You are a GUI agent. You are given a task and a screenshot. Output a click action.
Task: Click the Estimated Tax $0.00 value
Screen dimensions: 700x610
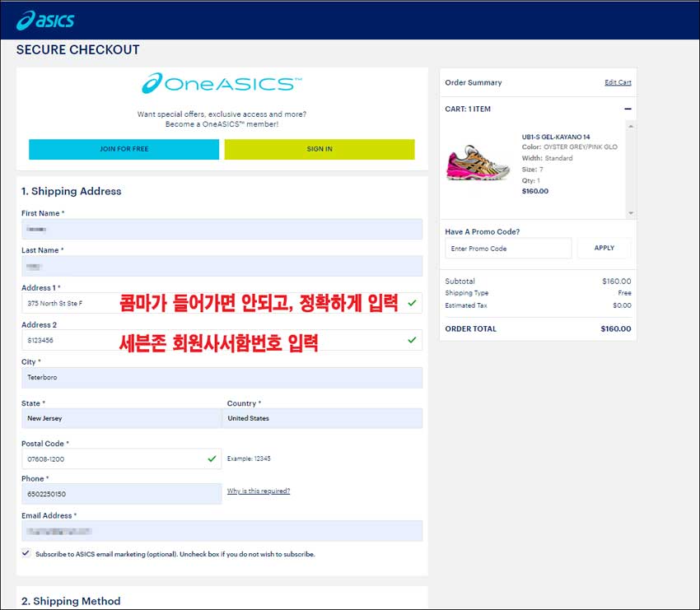point(622,305)
